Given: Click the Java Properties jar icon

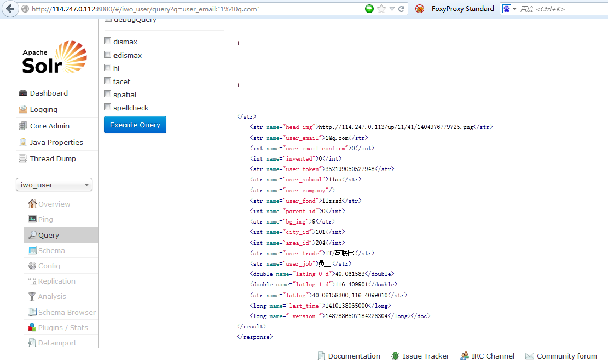Looking at the screenshot, I should pos(23,142).
